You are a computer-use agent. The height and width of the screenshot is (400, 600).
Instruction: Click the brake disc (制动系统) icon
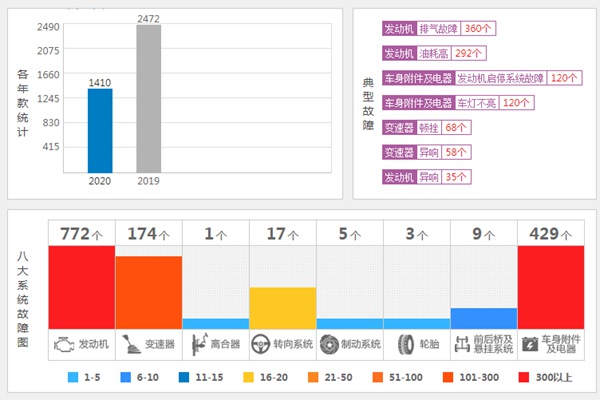(x=329, y=344)
